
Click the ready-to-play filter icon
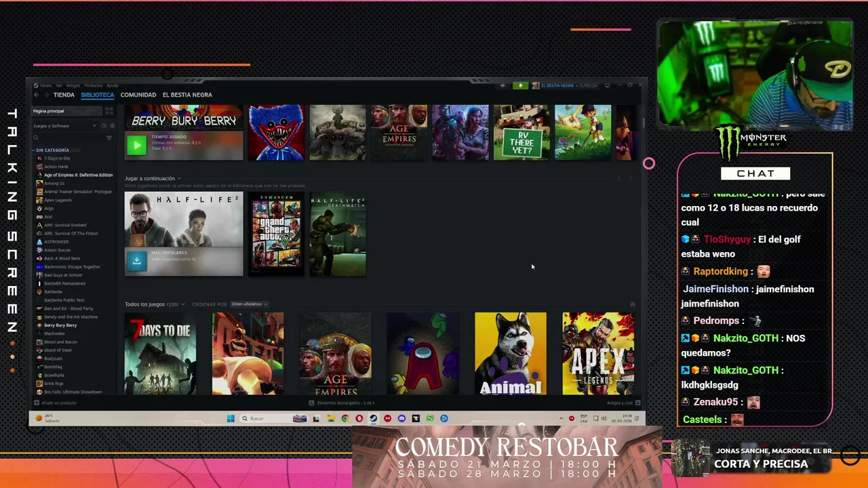(112, 125)
